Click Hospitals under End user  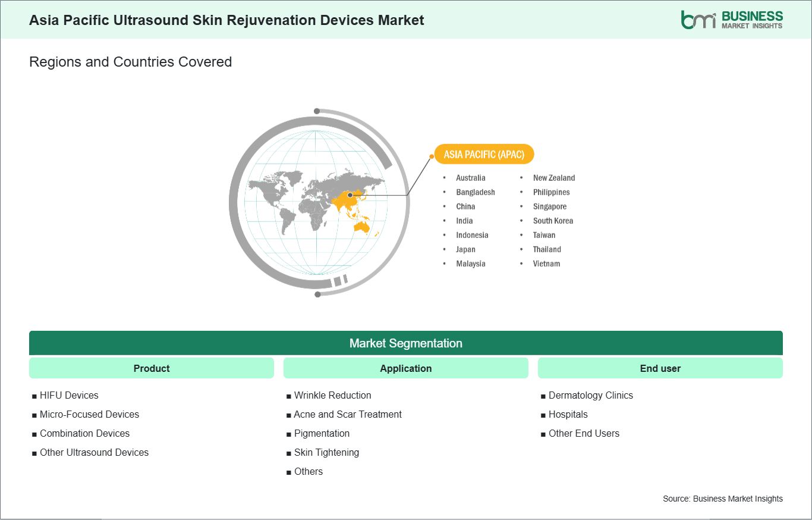click(x=568, y=414)
